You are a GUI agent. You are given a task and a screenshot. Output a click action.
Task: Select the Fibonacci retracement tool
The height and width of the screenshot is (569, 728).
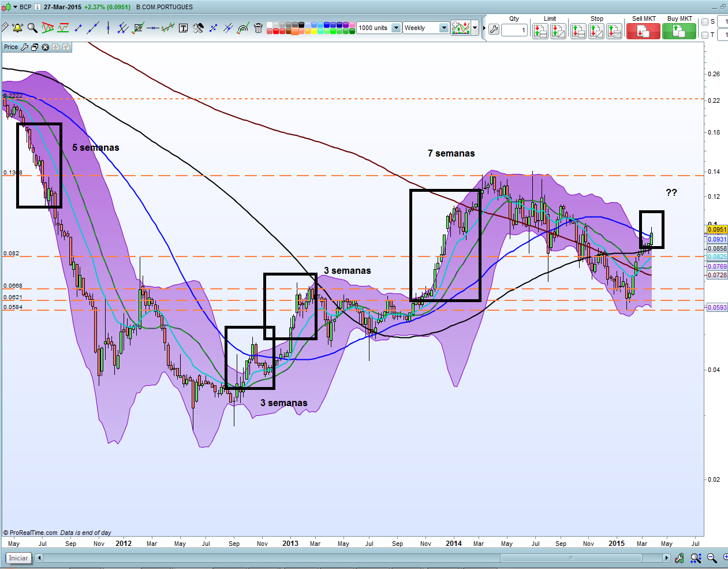coord(138,28)
